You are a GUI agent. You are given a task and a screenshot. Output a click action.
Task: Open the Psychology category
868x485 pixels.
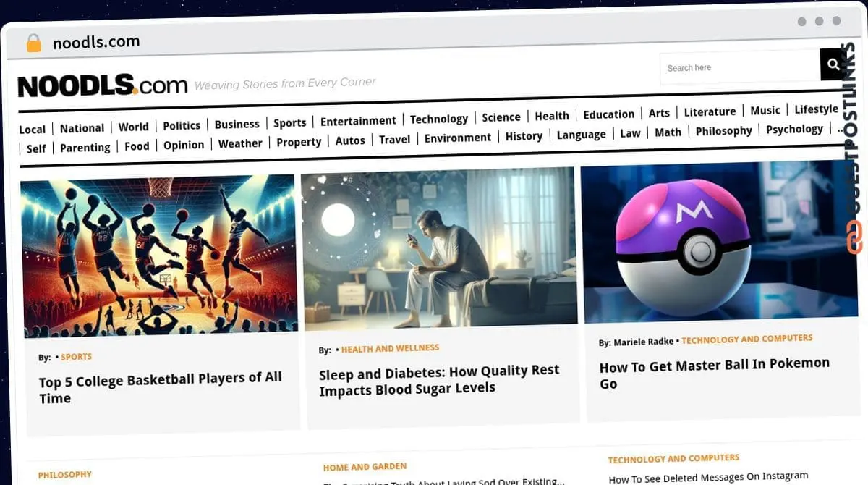(794, 129)
